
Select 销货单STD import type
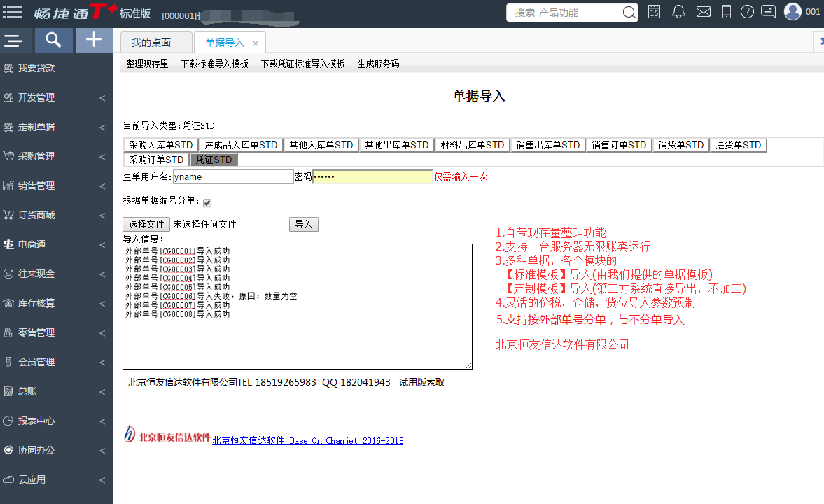point(681,145)
